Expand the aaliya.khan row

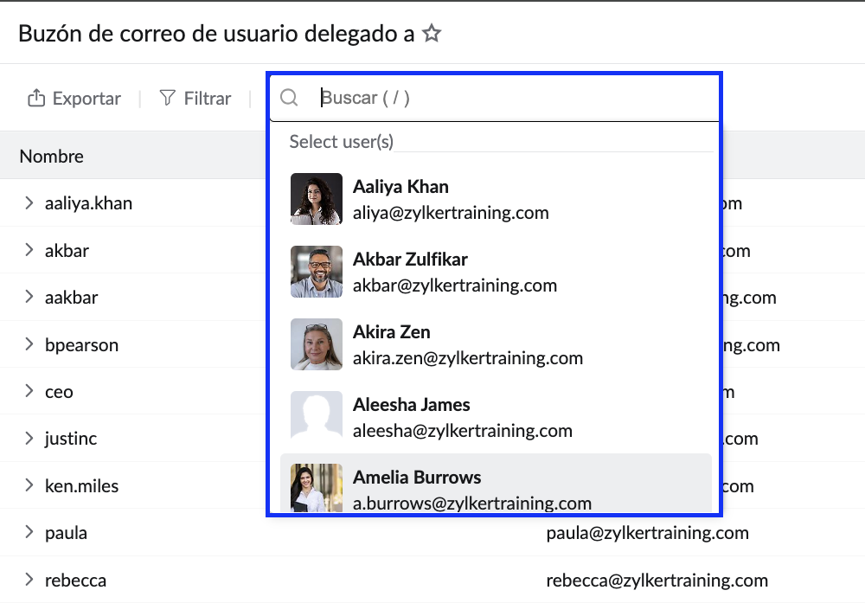[x=29, y=202]
